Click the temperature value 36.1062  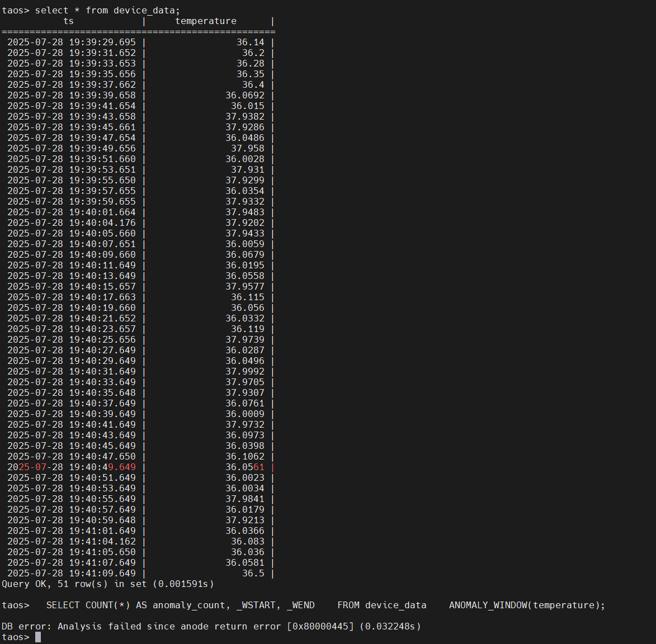[245, 457]
